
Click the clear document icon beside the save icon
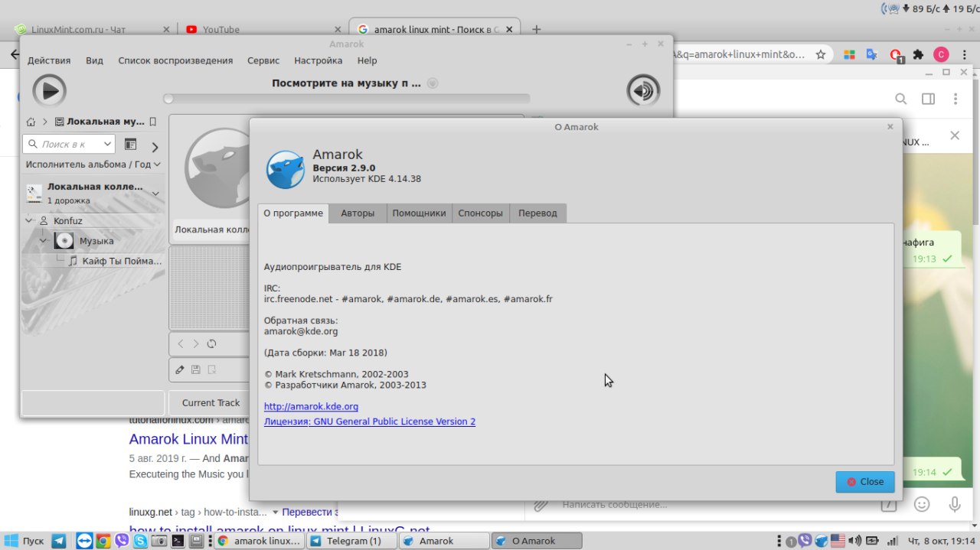pos(212,369)
